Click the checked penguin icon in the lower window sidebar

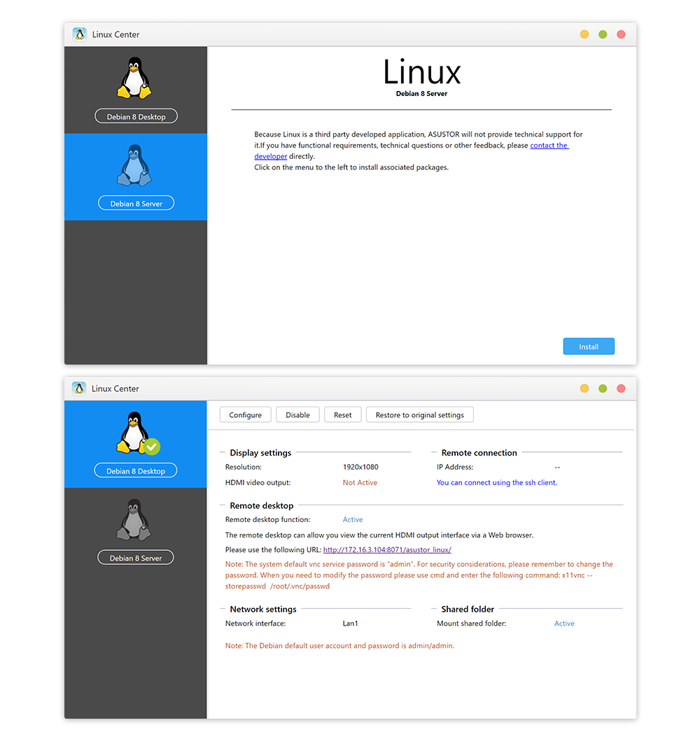tap(137, 432)
